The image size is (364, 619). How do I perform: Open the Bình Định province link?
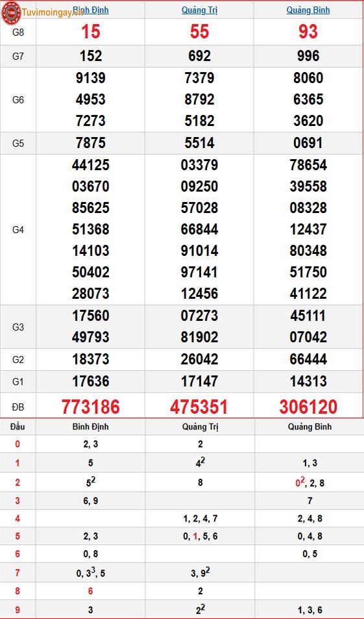pyautogui.click(x=91, y=10)
